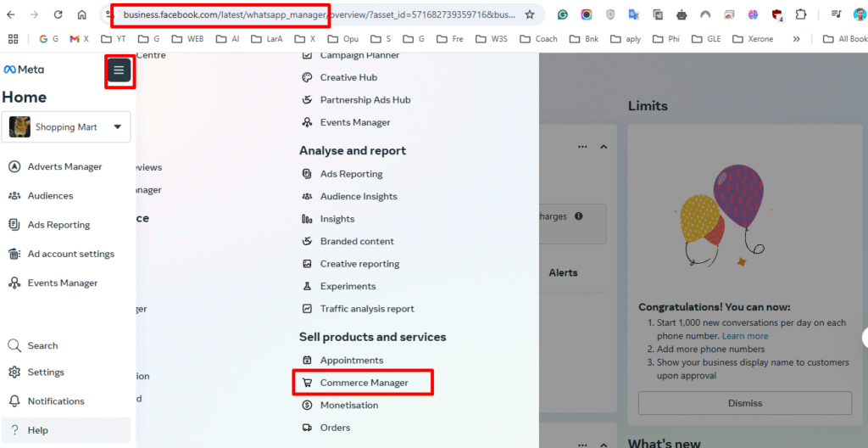Viewport: 868px width, 448px height.
Task: Open the browser extensions puzzle icon
Action: [x=800, y=15]
